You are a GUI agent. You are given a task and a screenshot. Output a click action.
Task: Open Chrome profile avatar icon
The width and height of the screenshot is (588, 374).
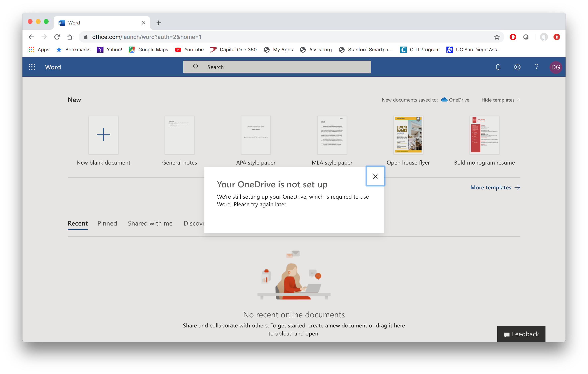(x=543, y=37)
